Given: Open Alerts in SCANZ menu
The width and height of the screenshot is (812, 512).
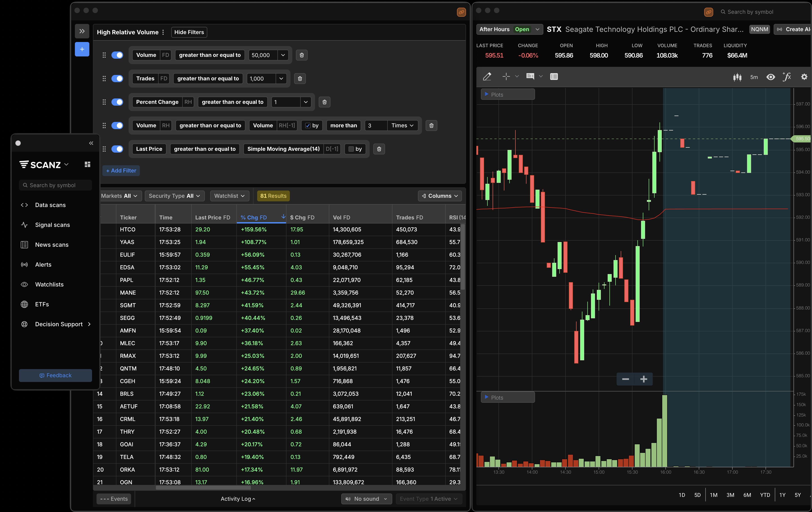Looking at the screenshot, I should (43, 265).
